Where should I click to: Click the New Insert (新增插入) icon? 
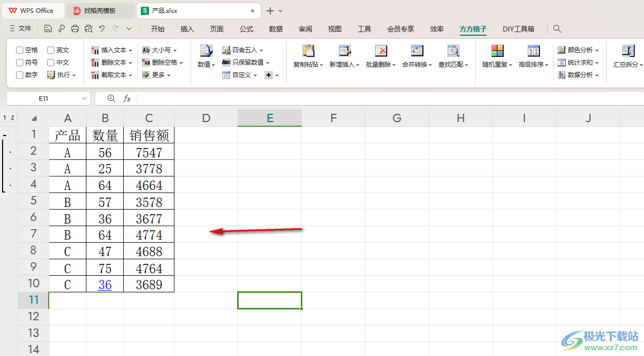(344, 51)
